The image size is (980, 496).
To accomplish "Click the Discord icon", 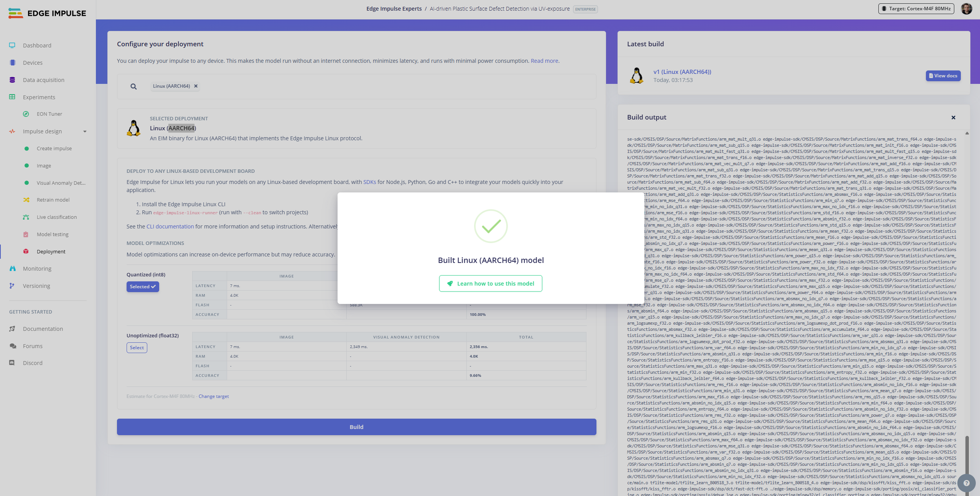I will pyautogui.click(x=12, y=363).
